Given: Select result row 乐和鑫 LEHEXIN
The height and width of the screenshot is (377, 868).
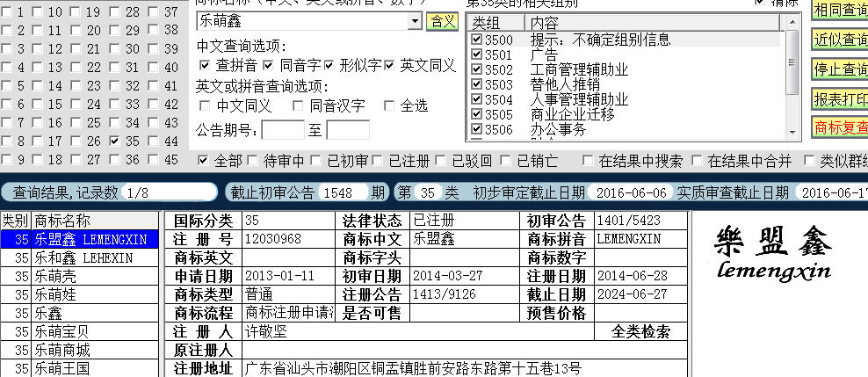Looking at the screenshot, I should click(x=79, y=258).
